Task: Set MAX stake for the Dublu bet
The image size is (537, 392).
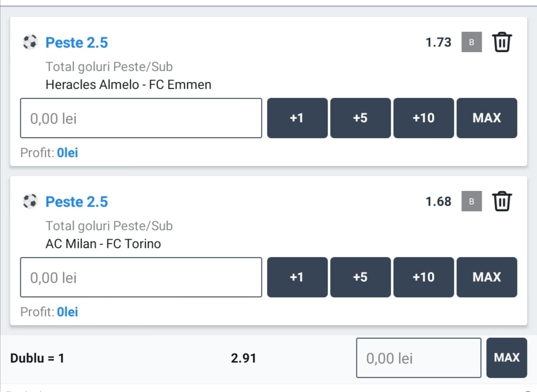Action: coord(507,358)
